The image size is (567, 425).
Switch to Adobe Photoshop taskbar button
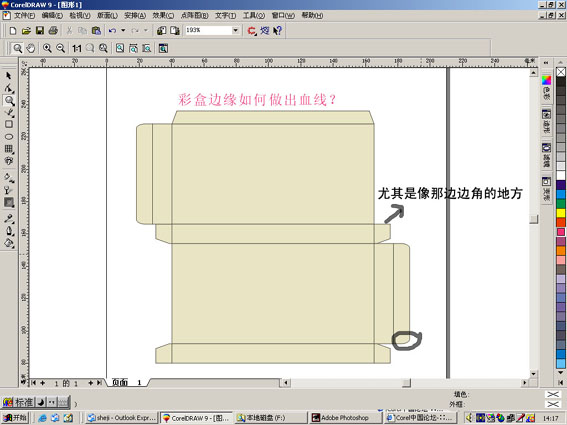click(x=346, y=418)
